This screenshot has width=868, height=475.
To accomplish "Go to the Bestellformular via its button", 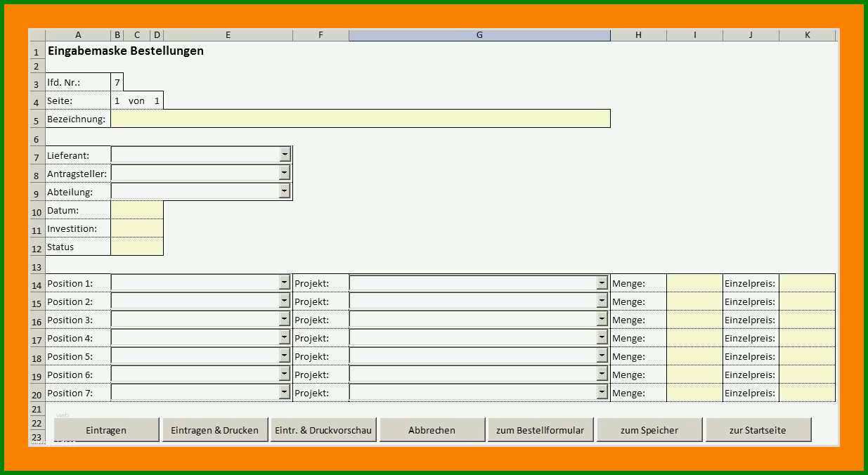I will (x=540, y=430).
